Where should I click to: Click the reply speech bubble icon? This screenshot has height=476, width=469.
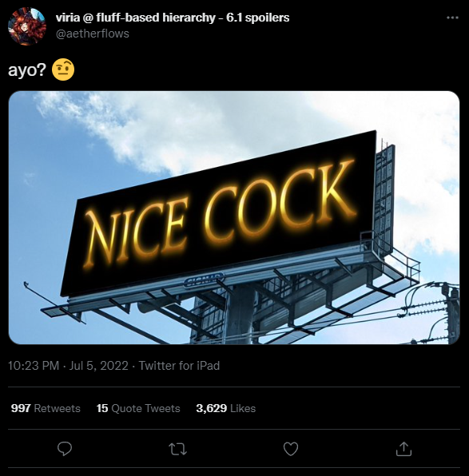point(65,449)
